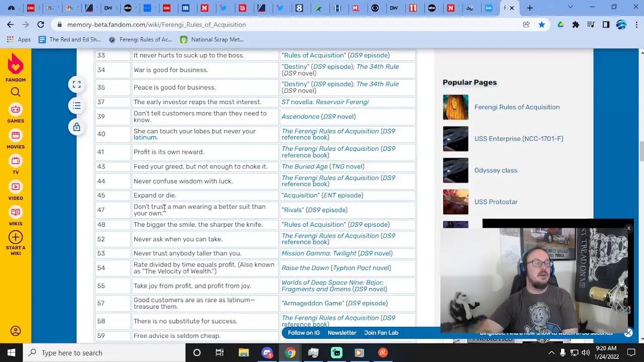Viewport: 644px width, 362px height.
Task: Open Ferengi Rules of Acquisition popular page
Action: (517, 107)
